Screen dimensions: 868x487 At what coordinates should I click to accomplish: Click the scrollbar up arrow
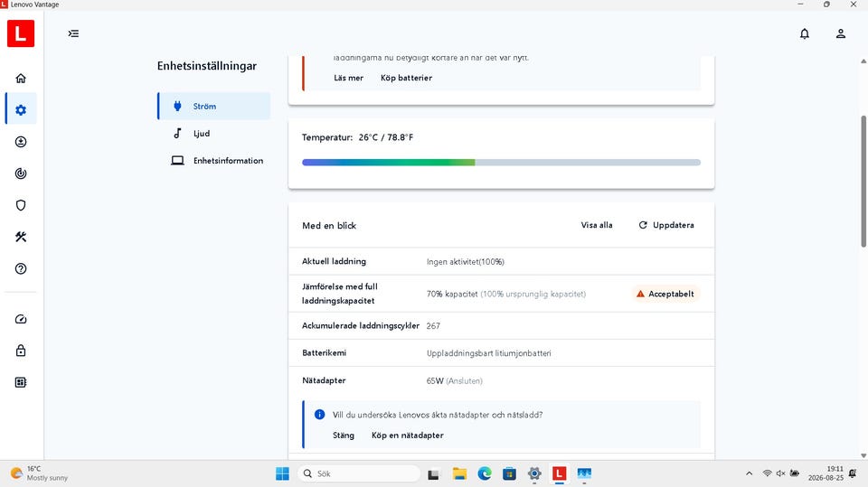(863, 61)
